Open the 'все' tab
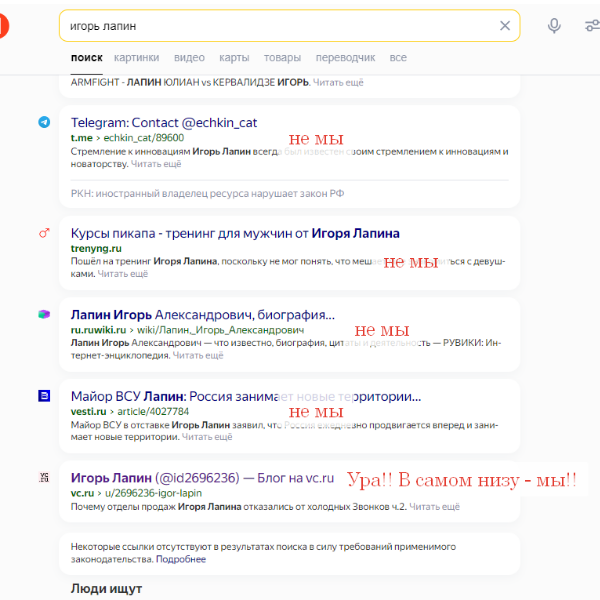Viewport: 600px width, 600px height. (398, 58)
